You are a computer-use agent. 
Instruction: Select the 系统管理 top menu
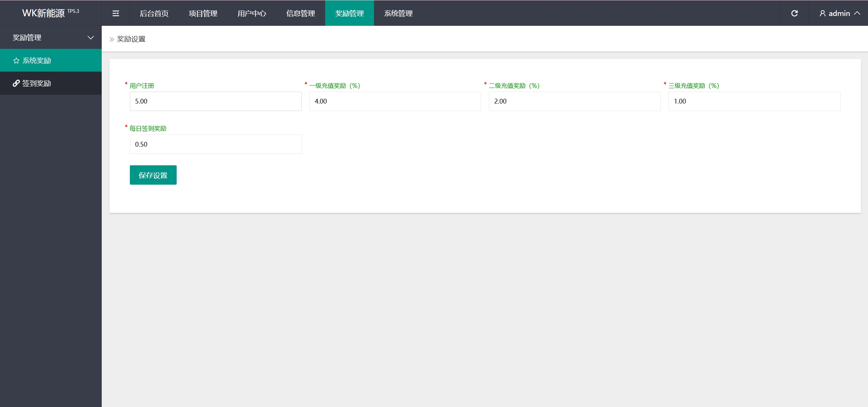[x=398, y=13]
